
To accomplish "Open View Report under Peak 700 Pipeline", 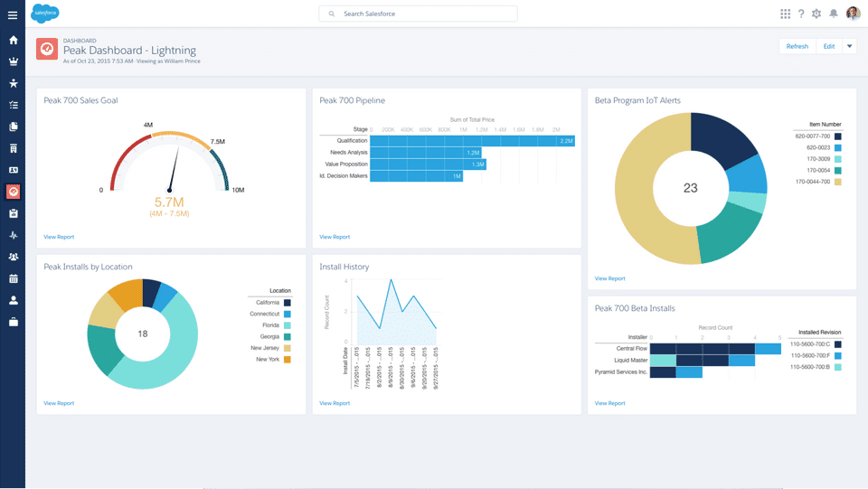I will pyautogui.click(x=335, y=237).
